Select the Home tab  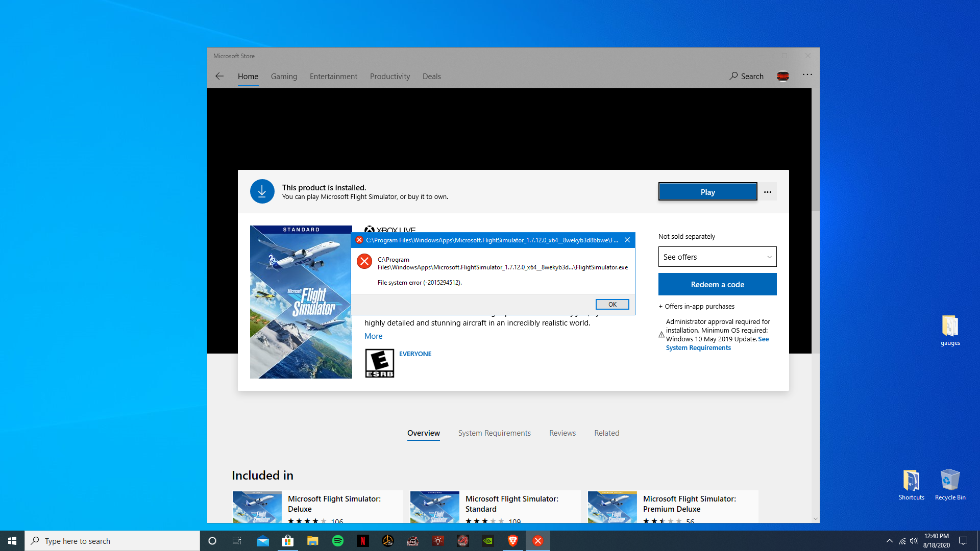click(248, 76)
